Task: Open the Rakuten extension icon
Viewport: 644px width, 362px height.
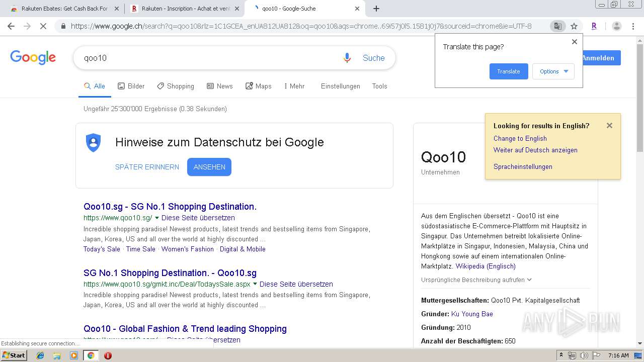Action: (x=594, y=26)
